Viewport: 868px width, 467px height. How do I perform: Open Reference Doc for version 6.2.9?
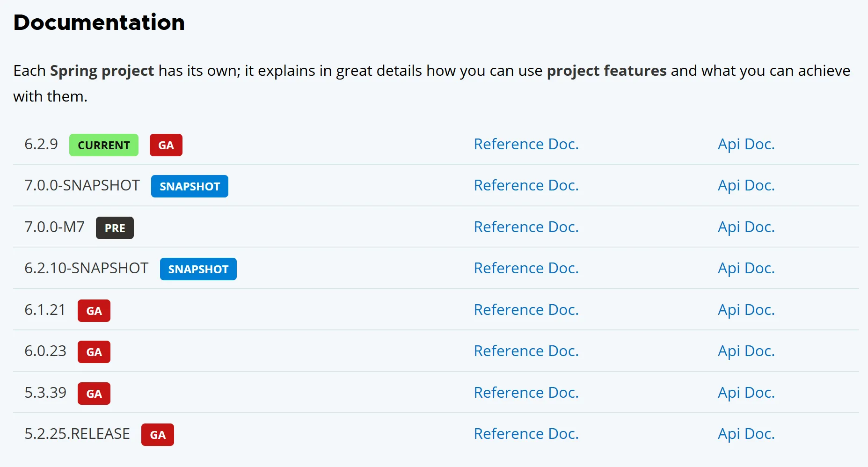526,144
